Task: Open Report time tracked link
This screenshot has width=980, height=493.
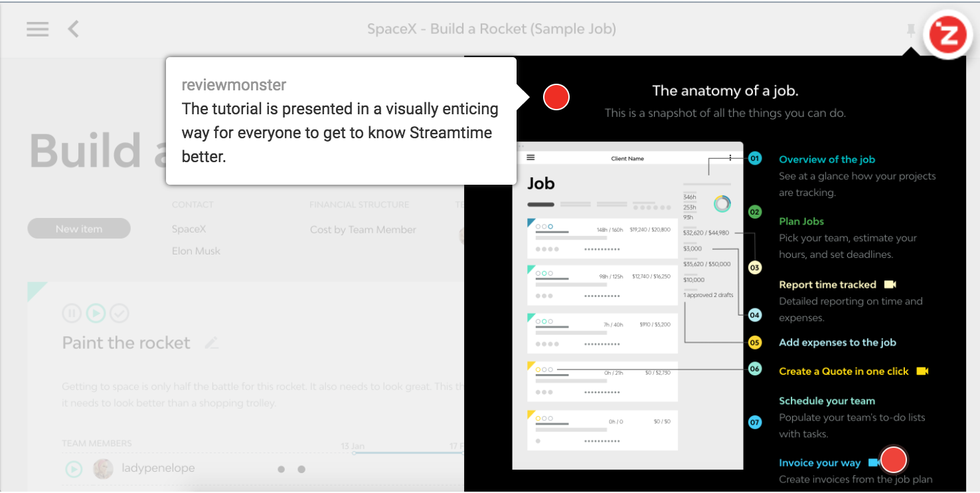Action: tap(827, 284)
